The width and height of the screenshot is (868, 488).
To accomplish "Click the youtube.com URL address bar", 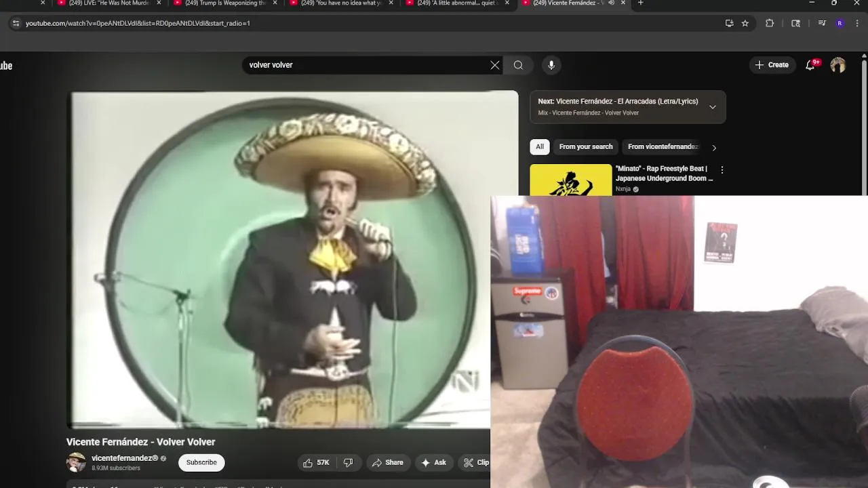I will 366,23.
